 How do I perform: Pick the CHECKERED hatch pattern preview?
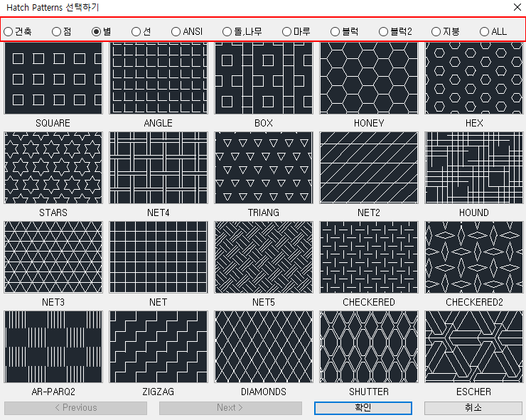click(369, 257)
